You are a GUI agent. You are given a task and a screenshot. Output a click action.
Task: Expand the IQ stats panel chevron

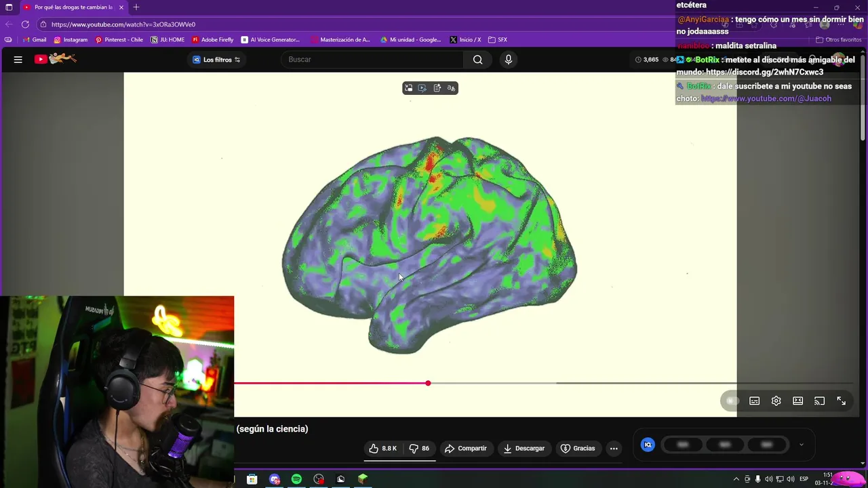[801, 445]
